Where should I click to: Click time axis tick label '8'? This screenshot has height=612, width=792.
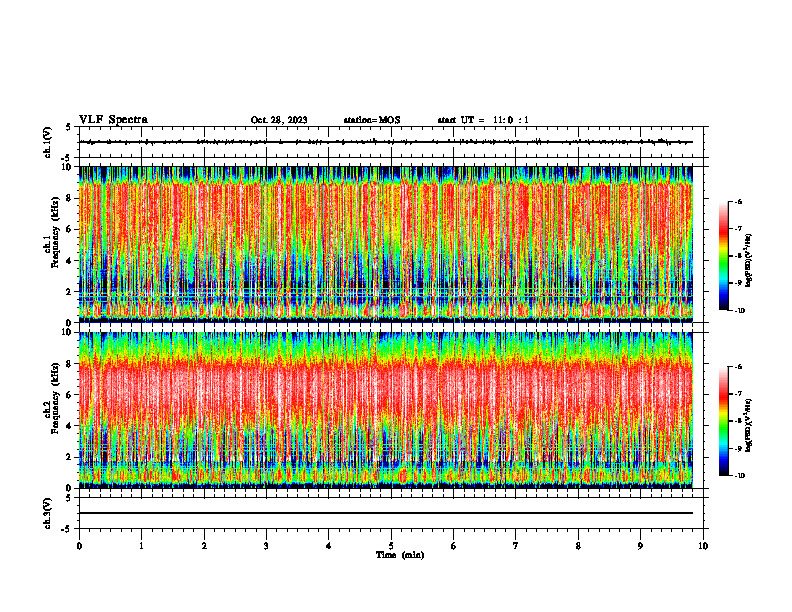tap(578, 546)
